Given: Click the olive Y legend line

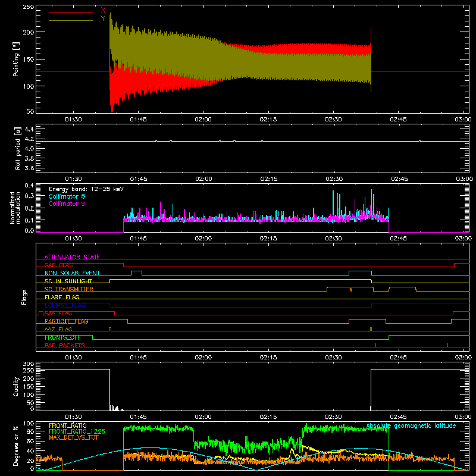Looking at the screenshot, I should pyautogui.click(x=71, y=21).
